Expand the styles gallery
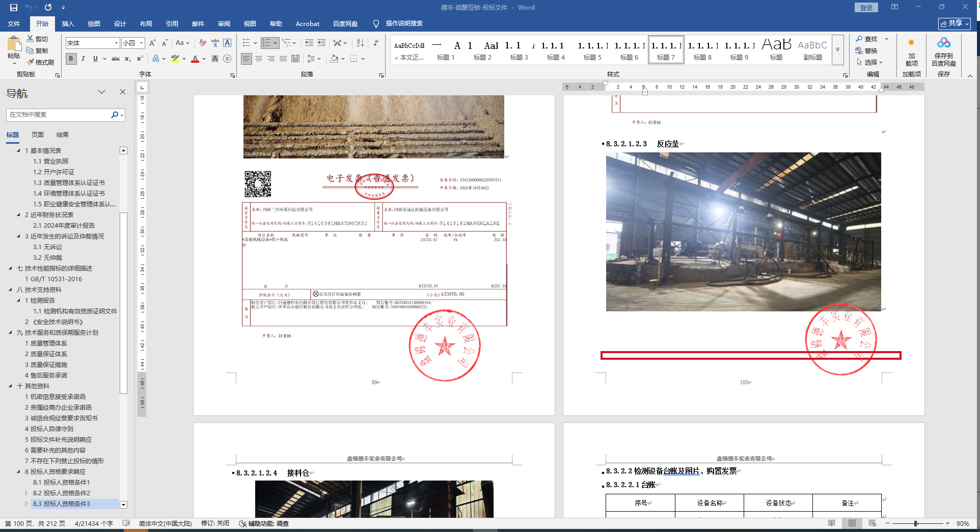 837,50
